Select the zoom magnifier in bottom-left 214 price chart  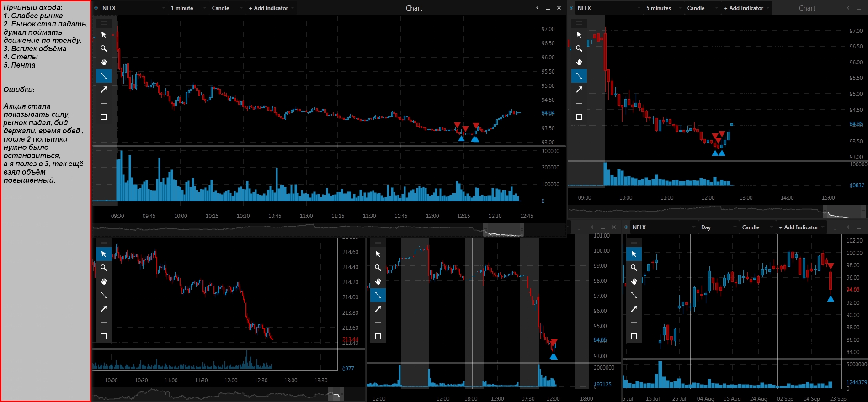click(x=104, y=268)
